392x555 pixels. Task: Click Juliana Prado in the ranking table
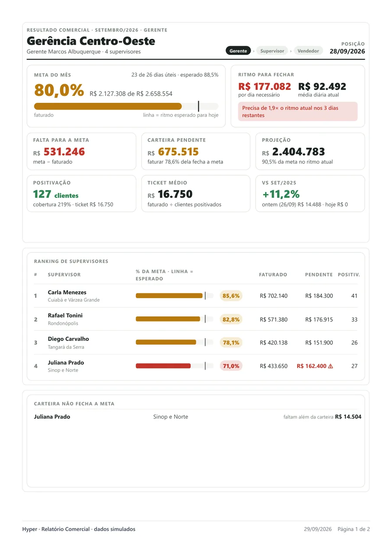[66, 362]
